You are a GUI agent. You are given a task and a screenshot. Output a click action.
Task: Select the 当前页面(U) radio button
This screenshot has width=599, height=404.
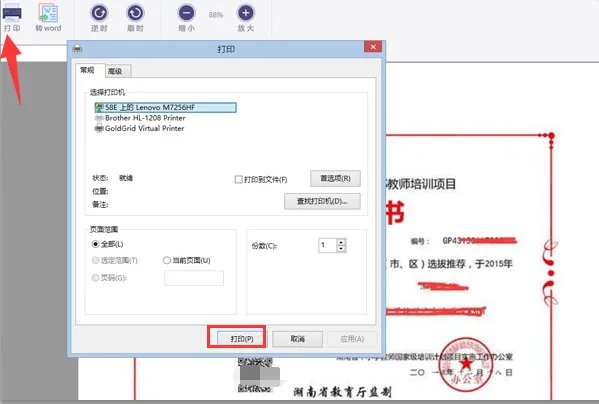point(167,260)
